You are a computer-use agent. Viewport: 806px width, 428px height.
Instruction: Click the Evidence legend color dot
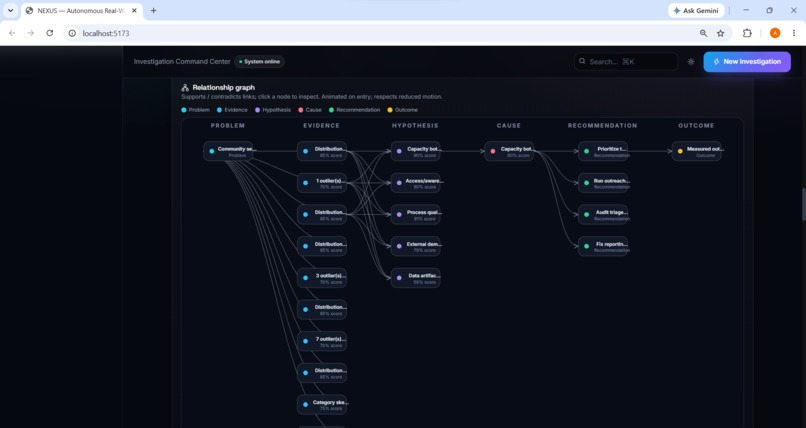pyautogui.click(x=219, y=110)
